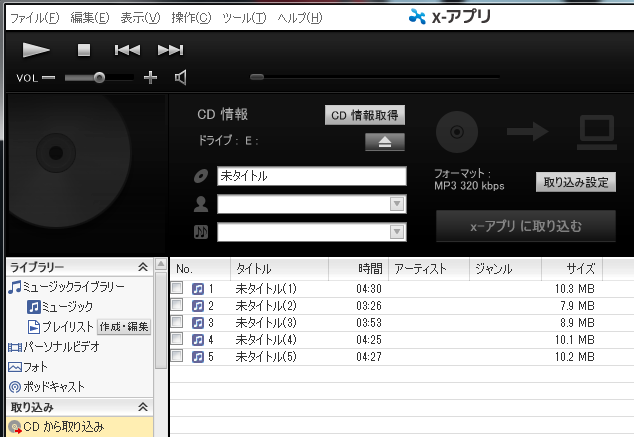The image size is (634, 437).
Task: Check the box for track 3
Action: point(177,322)
